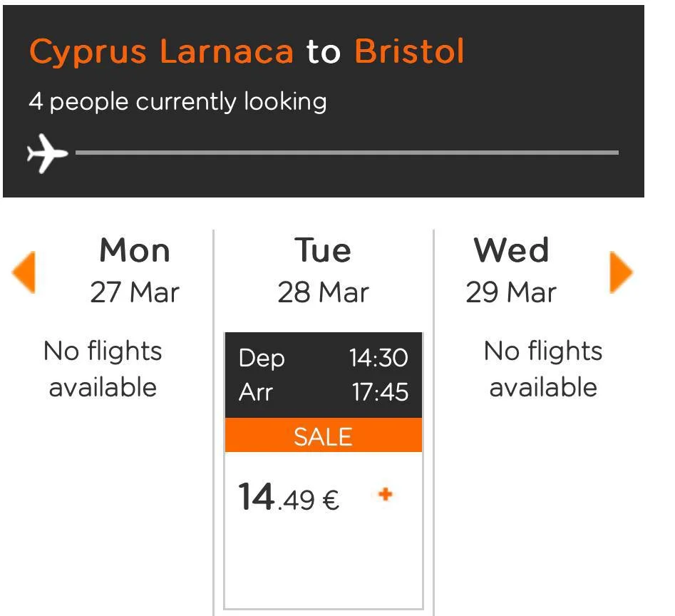Viewport: 675px width, 616px height.
Task: Select the Mon day column heading
Action: 135,251
